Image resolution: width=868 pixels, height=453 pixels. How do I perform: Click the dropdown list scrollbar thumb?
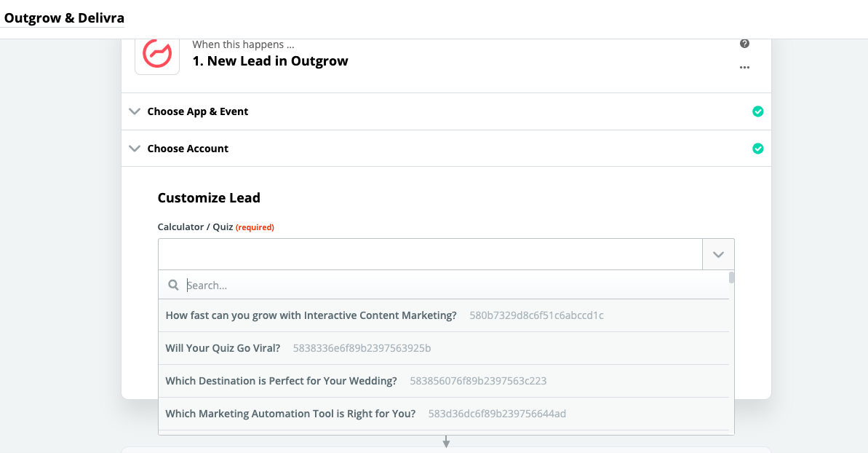[x=731, y=277]
